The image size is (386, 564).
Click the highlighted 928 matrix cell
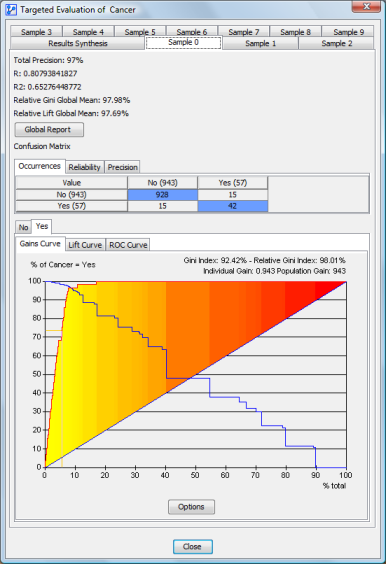pos(162,195)
